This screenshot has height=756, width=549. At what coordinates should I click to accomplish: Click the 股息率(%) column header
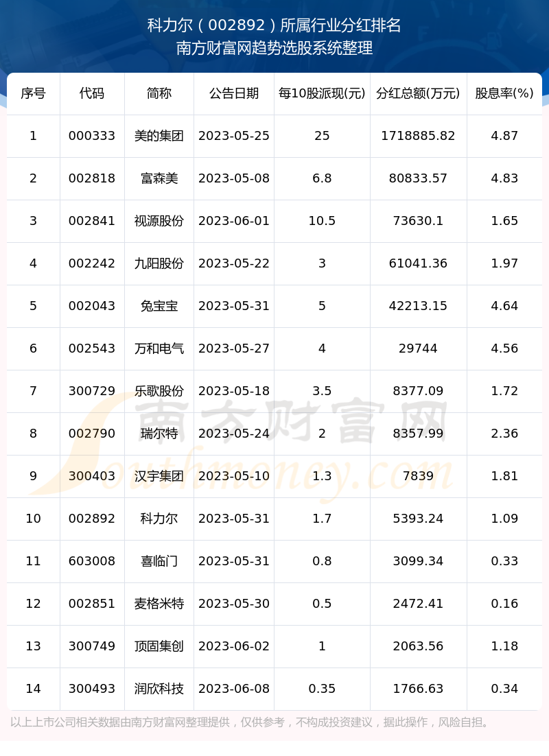504,93
